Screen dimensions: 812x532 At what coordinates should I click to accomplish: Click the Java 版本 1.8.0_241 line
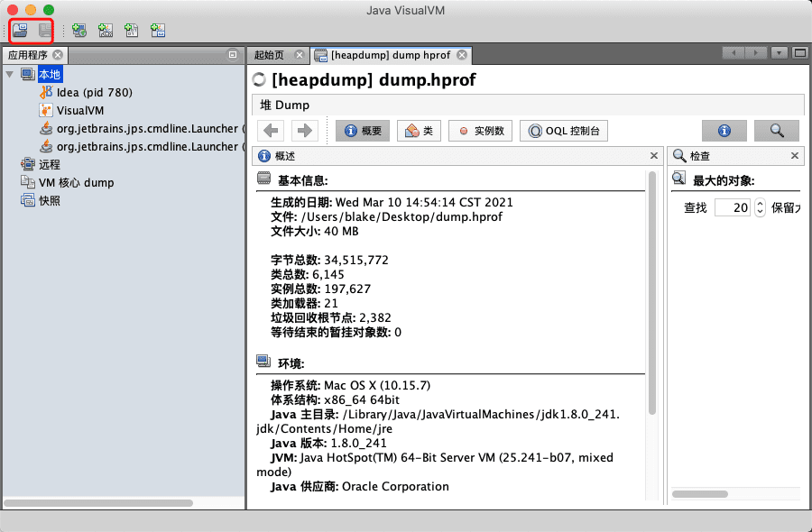tap(328, 444)
